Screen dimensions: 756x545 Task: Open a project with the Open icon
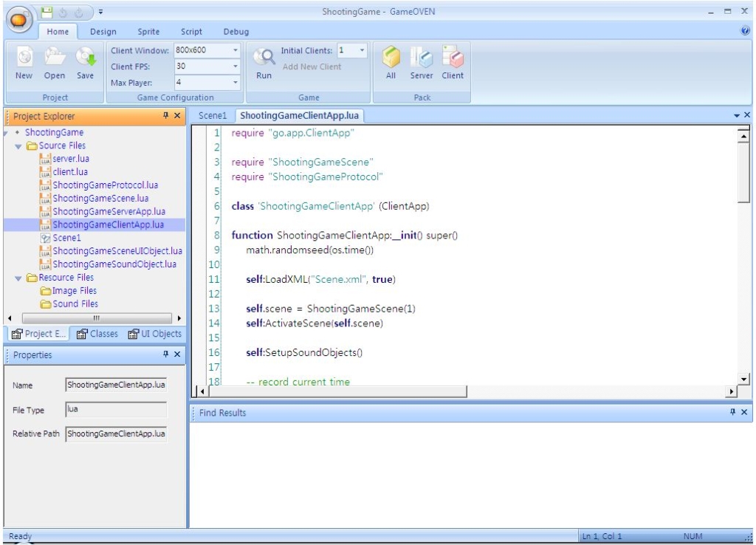coord(55,63)
